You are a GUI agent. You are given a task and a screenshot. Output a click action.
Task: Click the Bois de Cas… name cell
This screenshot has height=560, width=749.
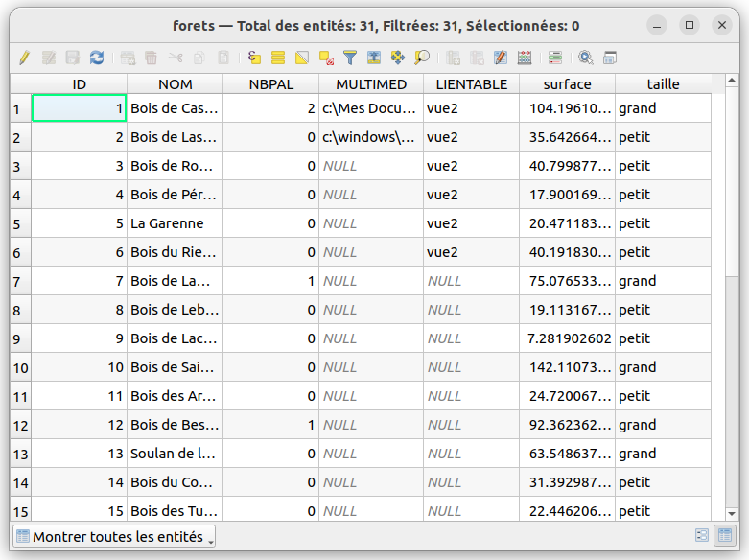176,108
